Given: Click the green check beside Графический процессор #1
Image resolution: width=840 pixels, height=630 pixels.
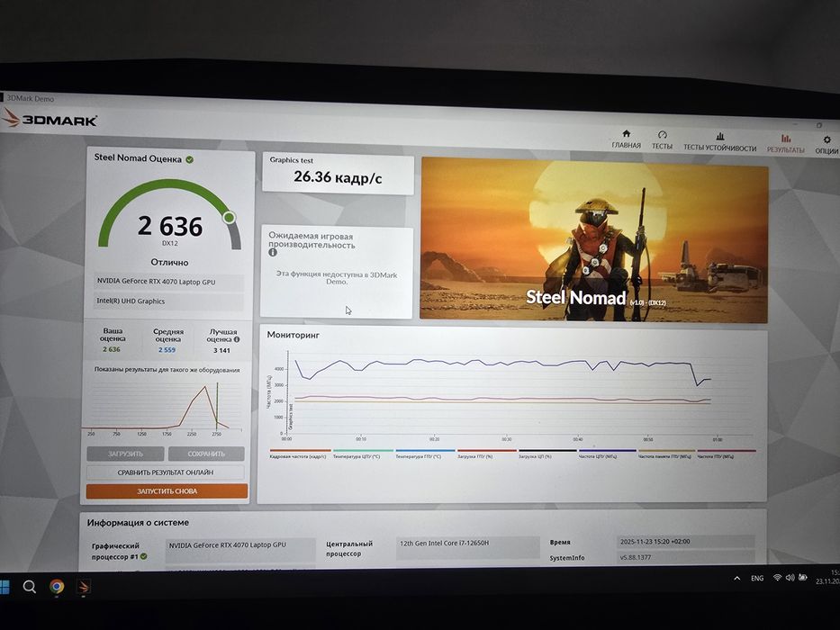Looking at the screenshot, I should (x=143, y=556).
